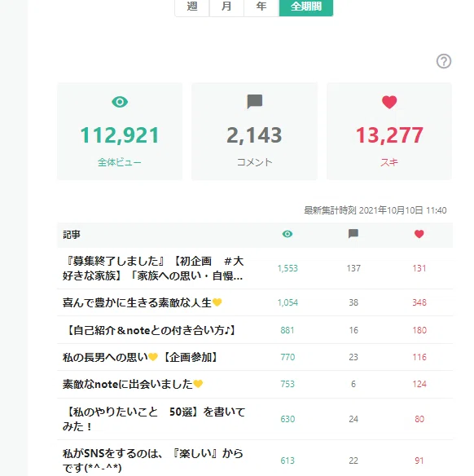Viewport: 474px width, 476px height.
Task: Click like count 348
Action: [419, 302]
